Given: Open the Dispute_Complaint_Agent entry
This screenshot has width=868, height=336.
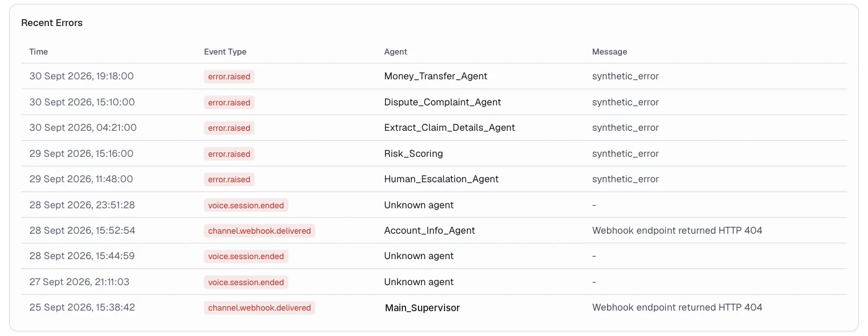Looking at the screenshot, I should pos(442,102).
